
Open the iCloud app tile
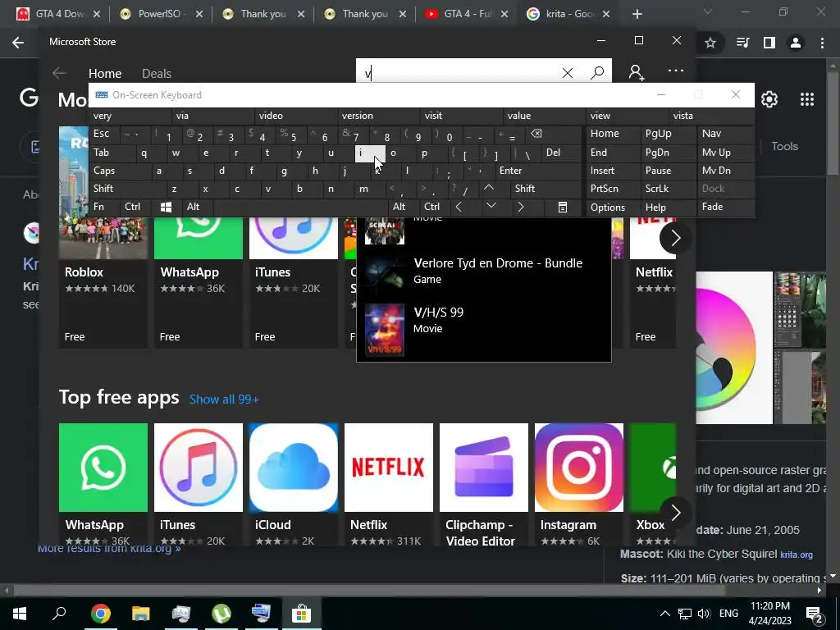coord(294,484)
